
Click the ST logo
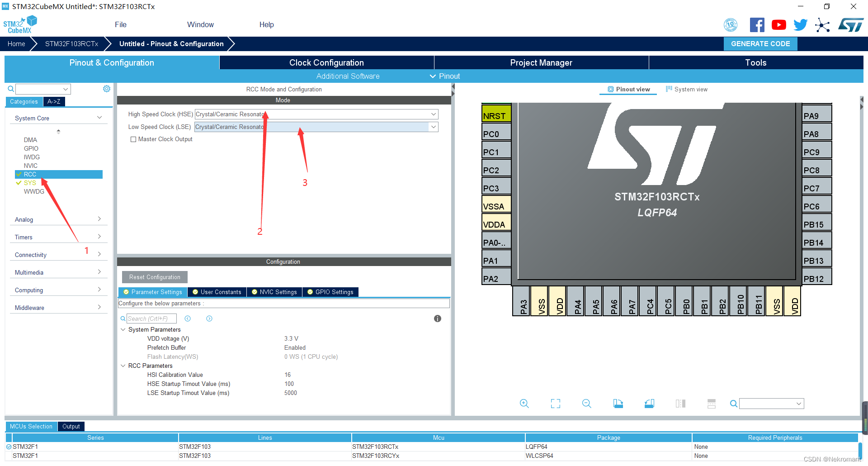tap(851, 25)
